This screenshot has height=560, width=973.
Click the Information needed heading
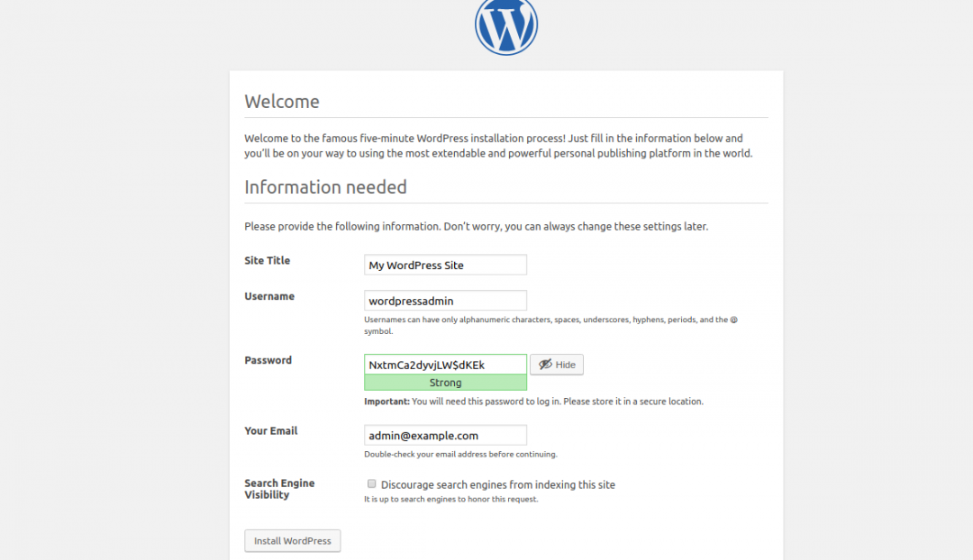pyautogui.click(x=325, y=187)
